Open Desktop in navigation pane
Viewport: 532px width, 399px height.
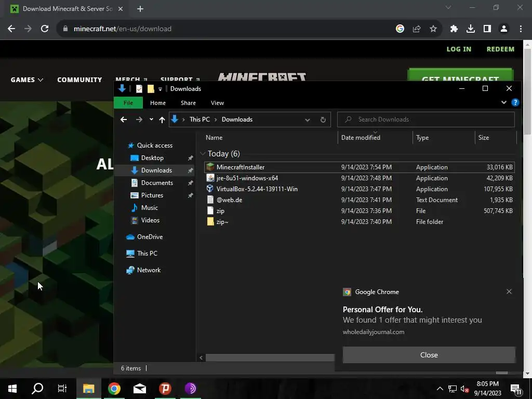(x=147, y=158)
